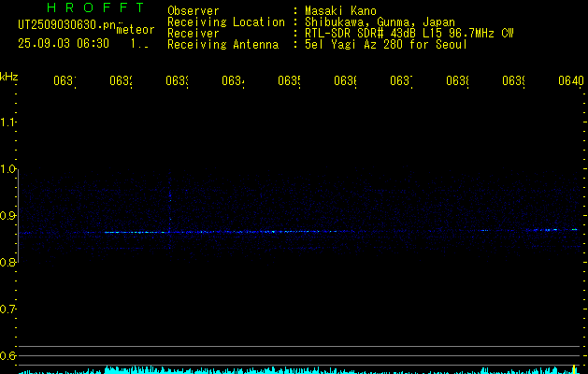588x374 pixels.
Task: Click the Observer name Masaki Kano
Action: point(340,11)
